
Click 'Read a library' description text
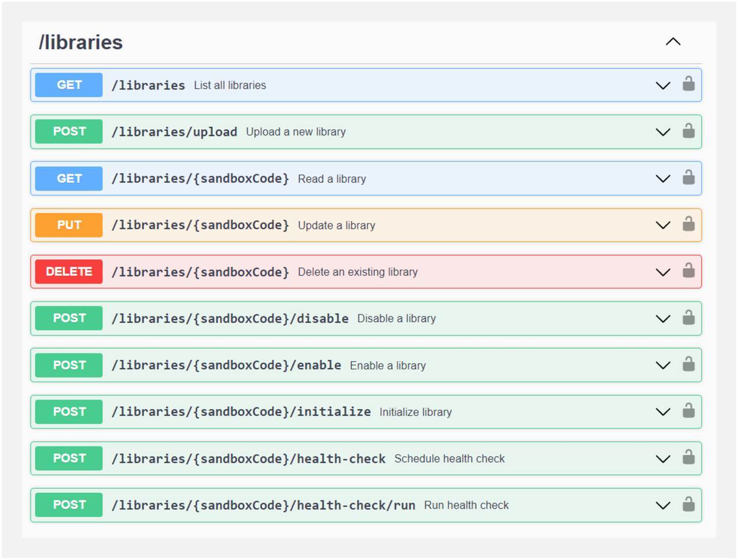pyautogui.click(x=332, y=179)
